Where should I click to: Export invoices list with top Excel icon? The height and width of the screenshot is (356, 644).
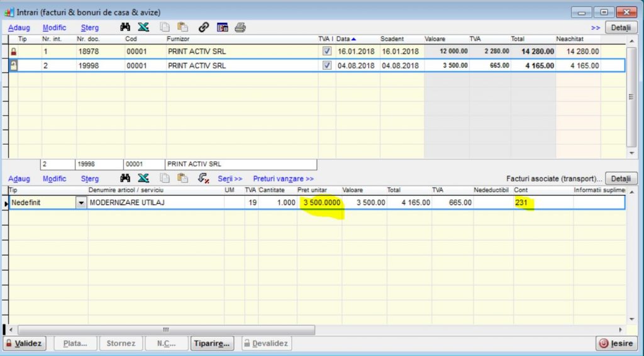point(143,28)
